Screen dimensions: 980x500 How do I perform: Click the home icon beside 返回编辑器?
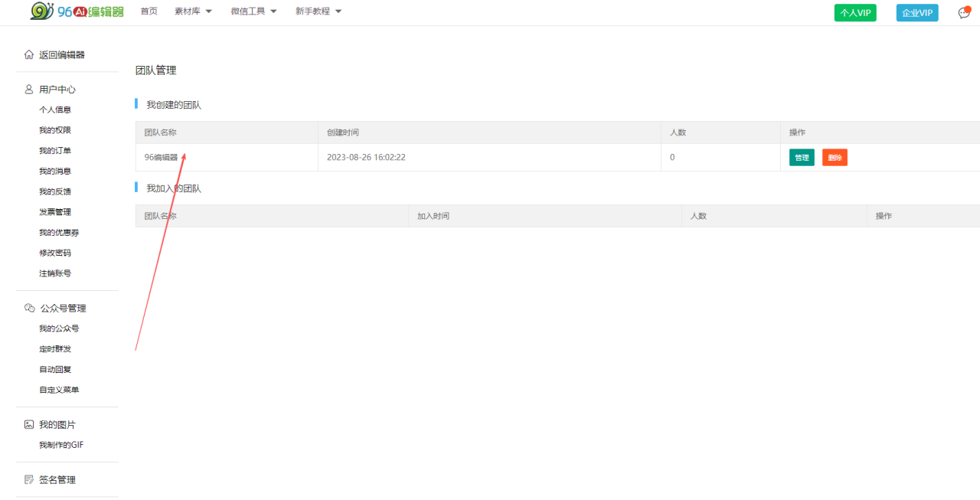29,54
